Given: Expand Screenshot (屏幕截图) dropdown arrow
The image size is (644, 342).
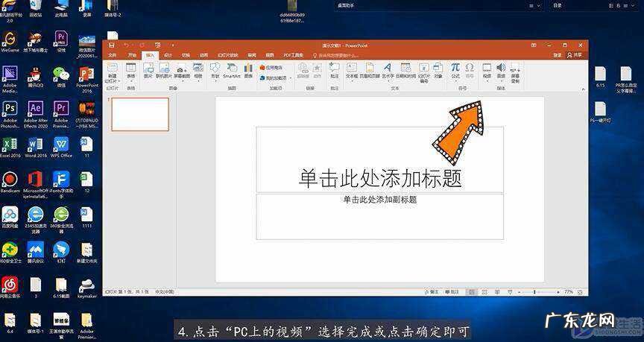Looking at the screenshot, I should tap(182, 81).
